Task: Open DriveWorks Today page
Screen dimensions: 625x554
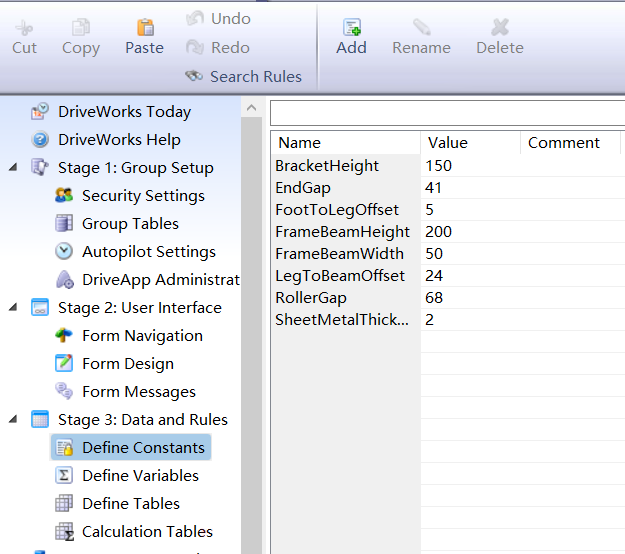Action: [124, 112]
